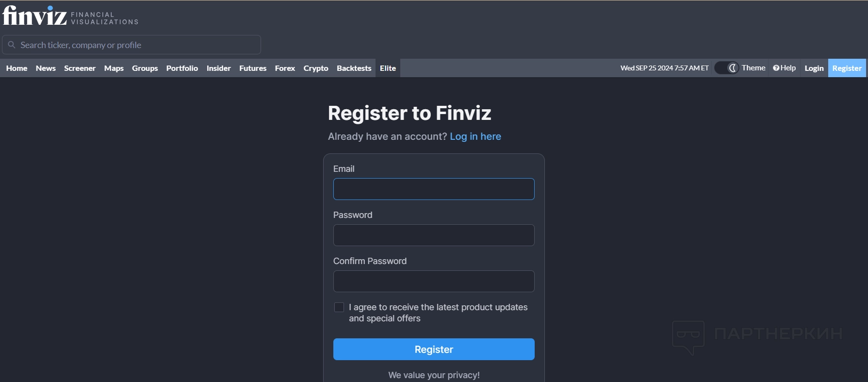868x382 pixels.
Task: Select the Elite tab
Action: (x=388, y=68)
